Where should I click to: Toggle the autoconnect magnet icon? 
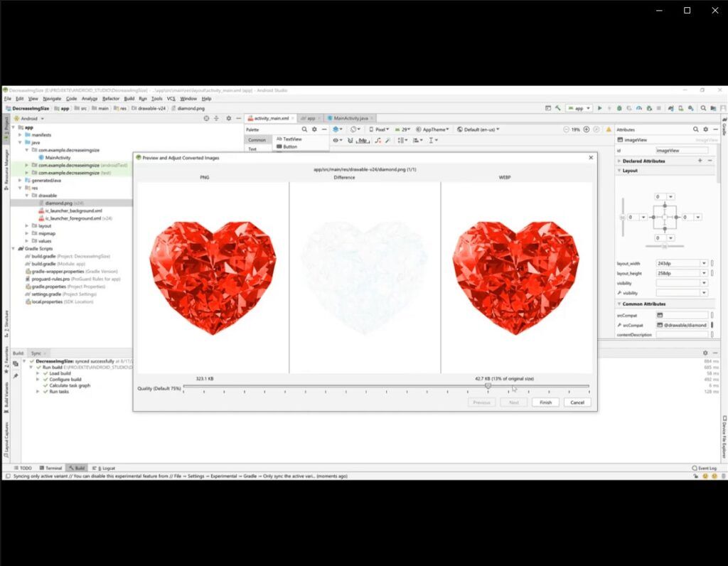(350, 140)
